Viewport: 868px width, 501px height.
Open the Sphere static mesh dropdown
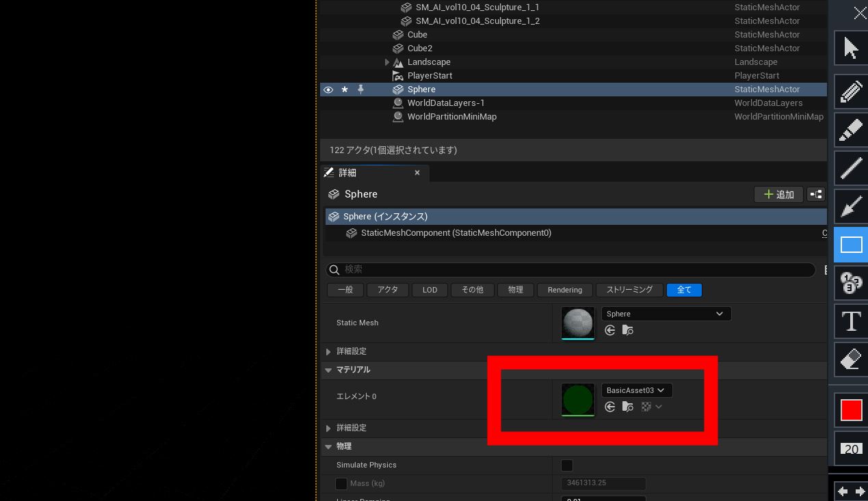pos(666,314)
